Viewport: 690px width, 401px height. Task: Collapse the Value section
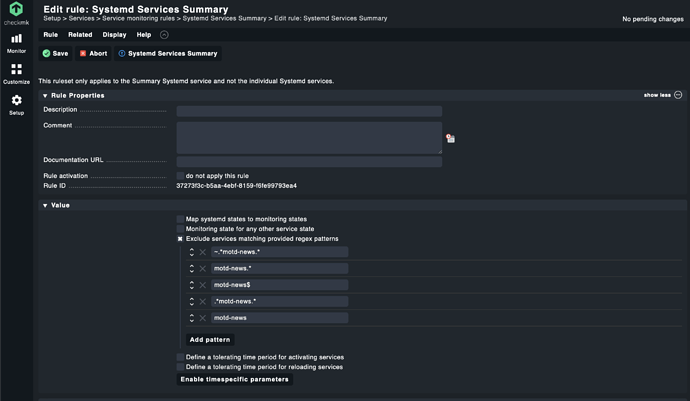coord(45,205)
